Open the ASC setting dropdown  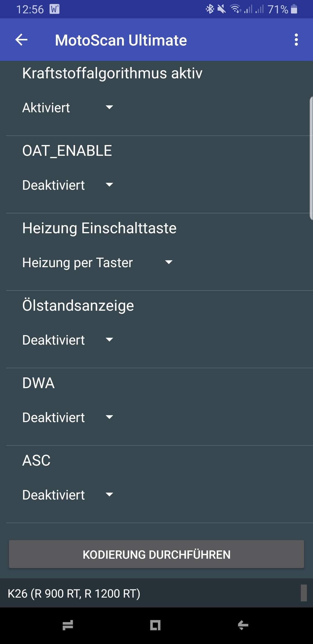click(68, 495)
